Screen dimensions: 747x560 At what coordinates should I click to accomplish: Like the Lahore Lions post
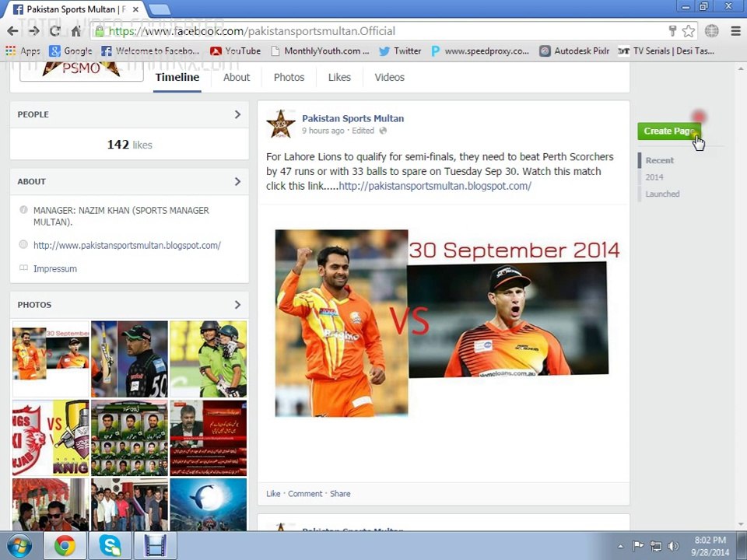tap(273, 494)
